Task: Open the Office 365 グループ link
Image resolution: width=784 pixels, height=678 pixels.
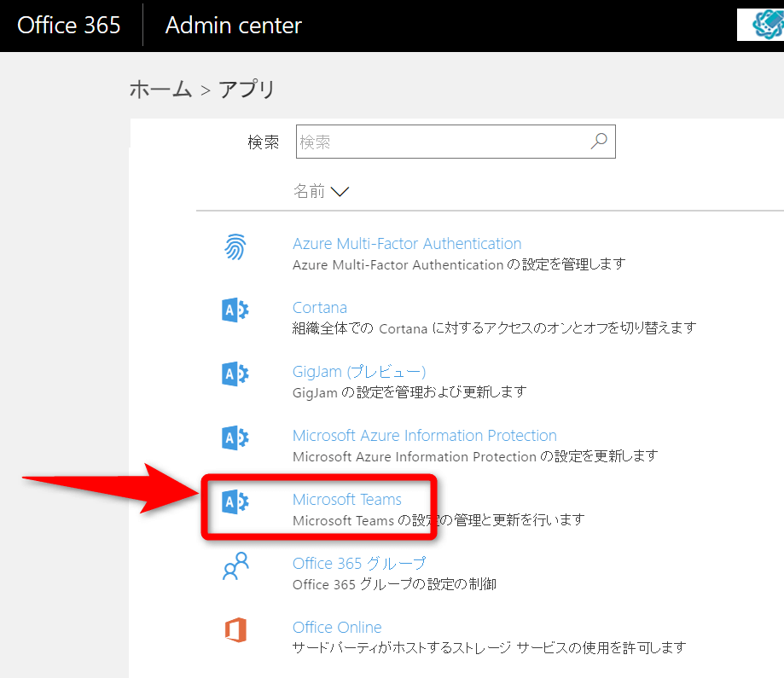Action: click(359, 564)
